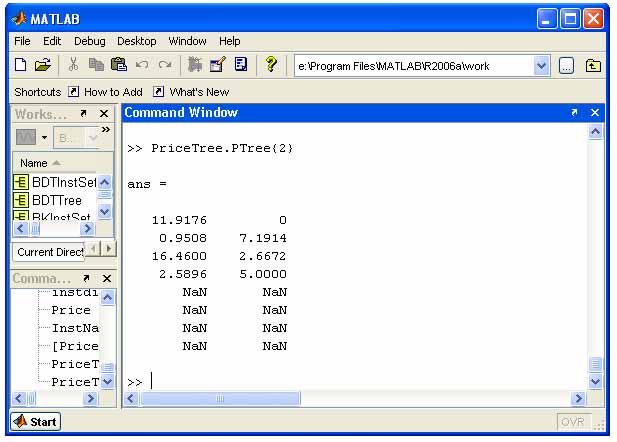The width and height of the screenshot is (617, 442).
Task: Expand the current directory path dropdown
Action: point(542,66)
